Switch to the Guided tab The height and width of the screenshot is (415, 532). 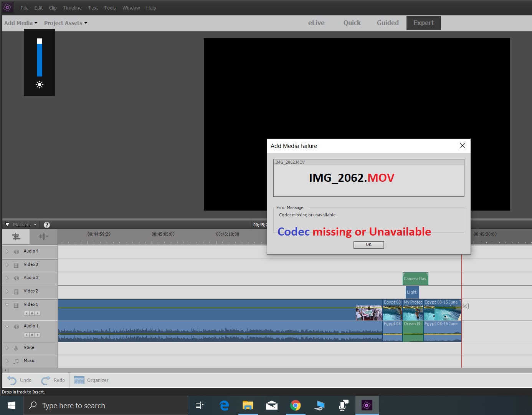(387, 23)
